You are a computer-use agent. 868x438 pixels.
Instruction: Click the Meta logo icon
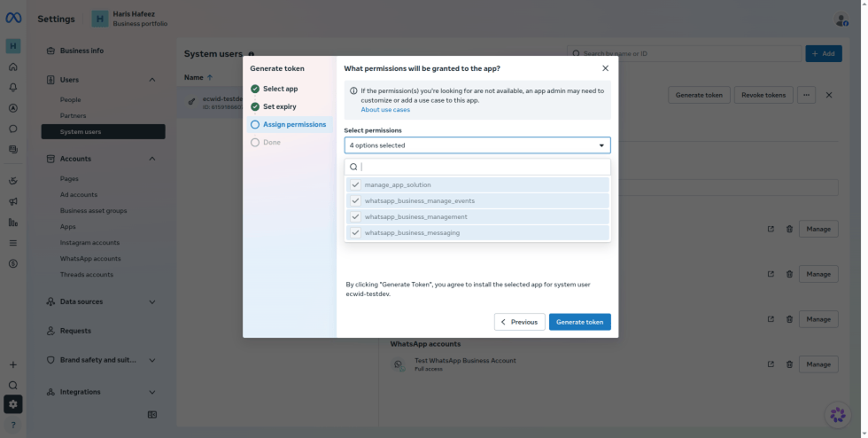tap(13, 19)
